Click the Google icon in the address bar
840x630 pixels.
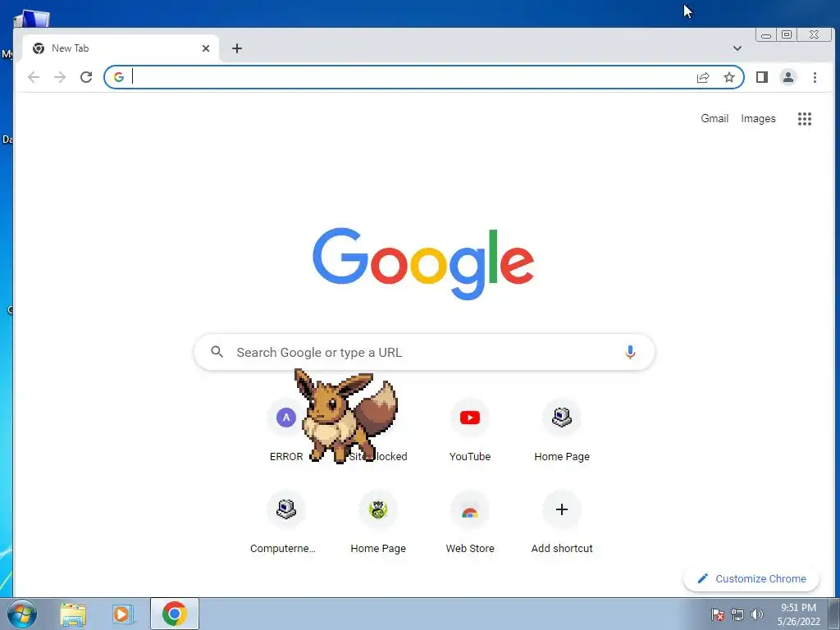[119, 77]
